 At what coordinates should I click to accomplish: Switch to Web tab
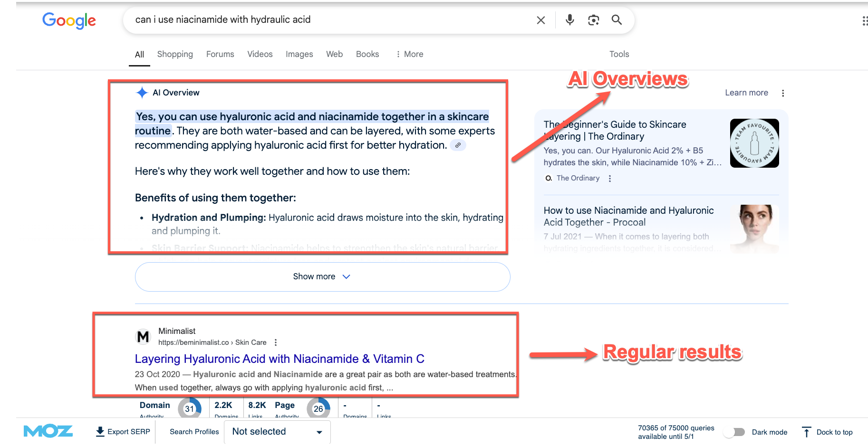click(335, 54)
